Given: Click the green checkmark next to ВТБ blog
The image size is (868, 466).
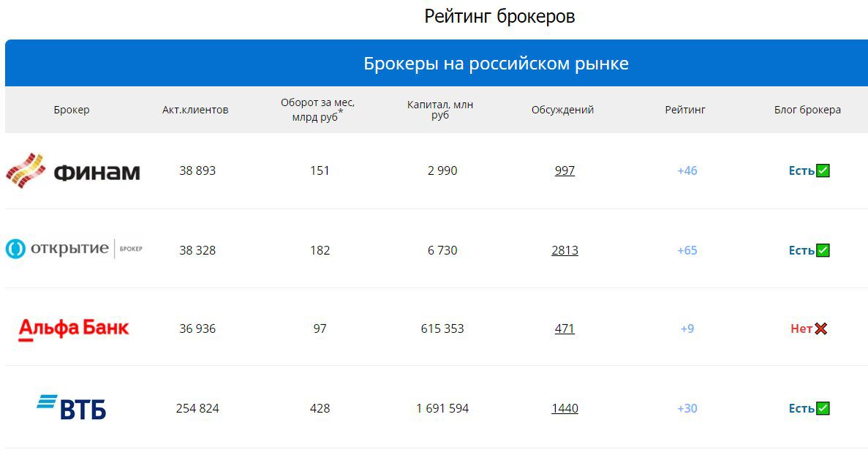Looking at the screenshot, I should 823,408.
